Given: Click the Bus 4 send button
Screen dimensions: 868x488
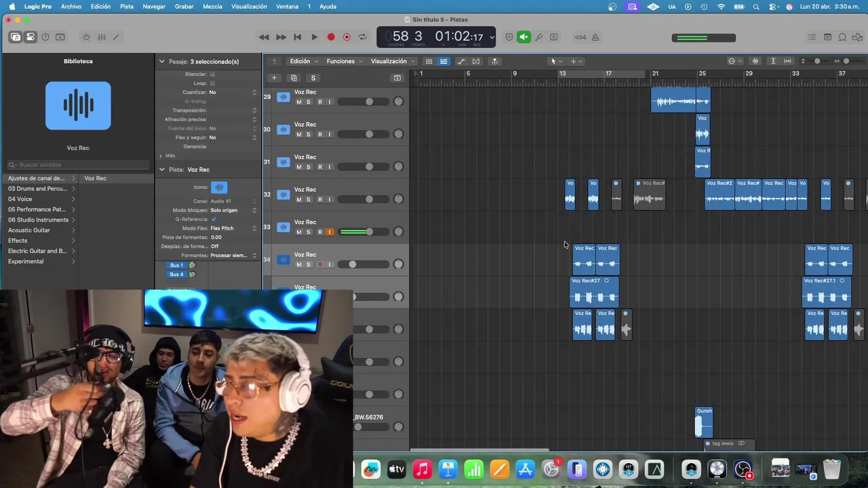Looking at the screenshot, I should [x=177, y=274].
